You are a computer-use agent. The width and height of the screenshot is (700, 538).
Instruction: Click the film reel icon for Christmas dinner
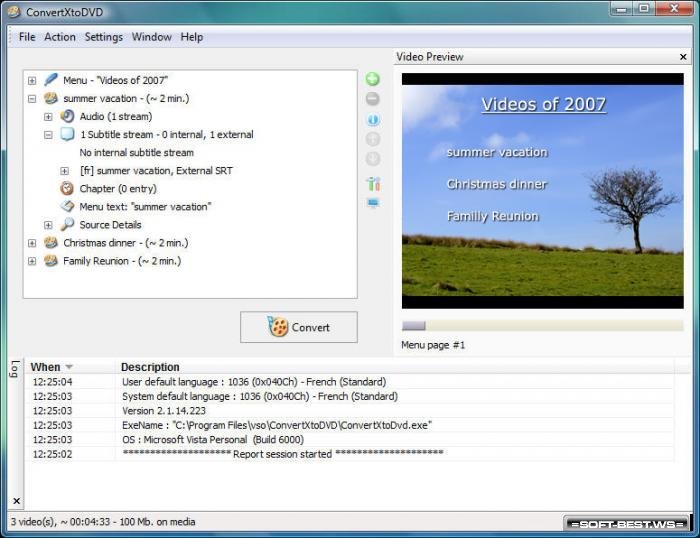(50, 242)
